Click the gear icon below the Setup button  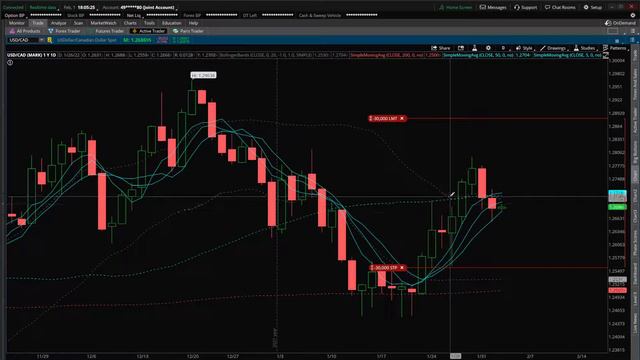tap(633, 15)
